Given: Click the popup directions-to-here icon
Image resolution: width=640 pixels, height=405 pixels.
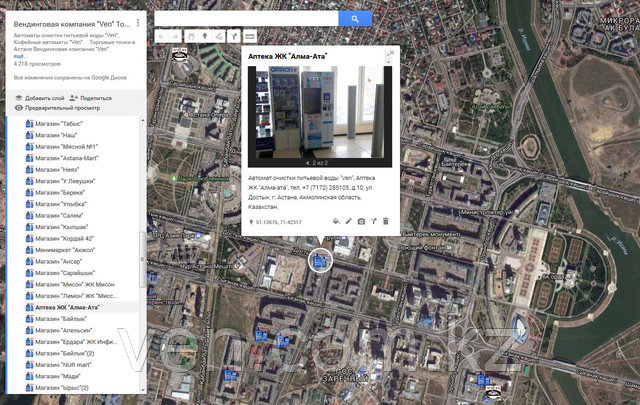Looking at the screenshot, I should pos(373,221).
